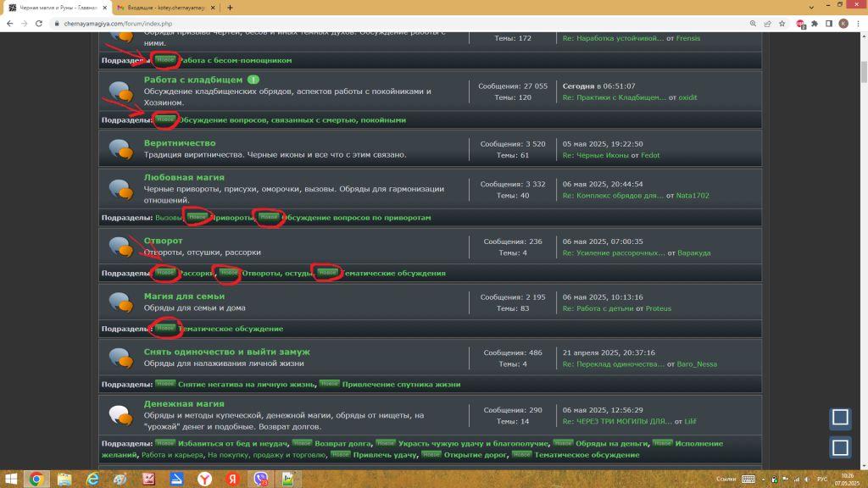Click the board icon beside Снять одиночество и выйти замуж
Viewport: 868px width, 488px height.
click(x=120, y=358)
